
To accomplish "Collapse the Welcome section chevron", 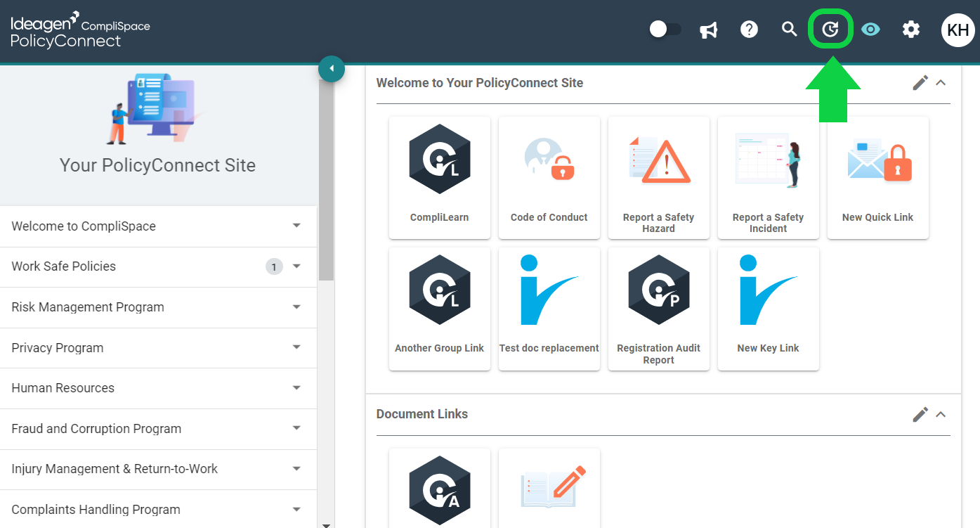I will coord(941,83).
